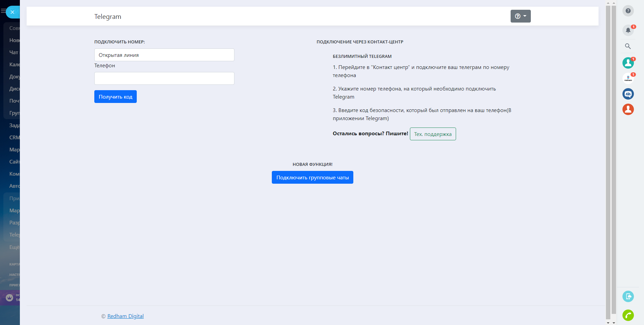Open the "Ещё" more menu item

click(14, 247)
